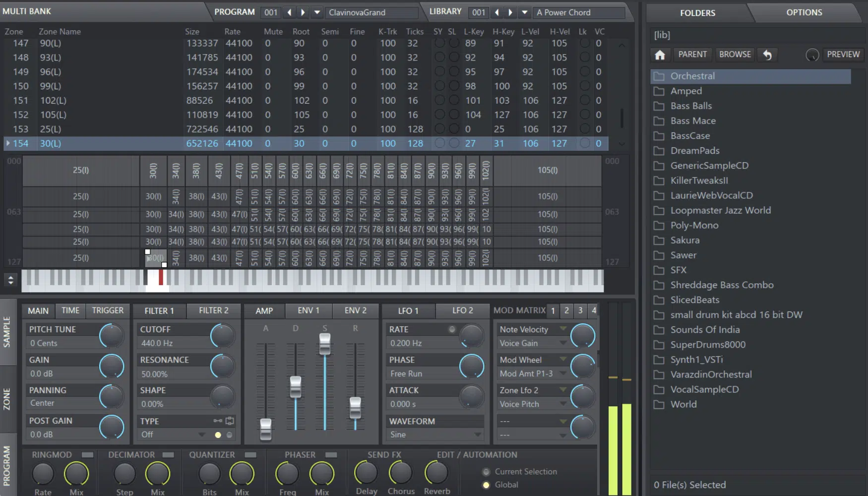Select next program with the right arrow
The image size is (868, 496).
point(303,12)
